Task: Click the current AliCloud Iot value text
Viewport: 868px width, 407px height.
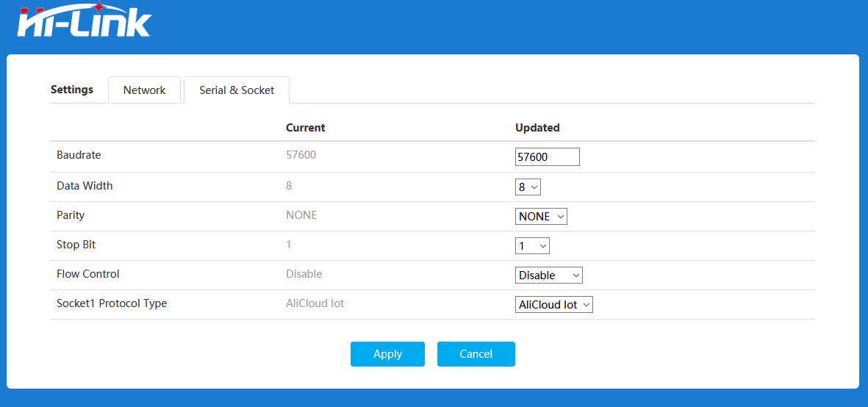Action: (315, 303)
